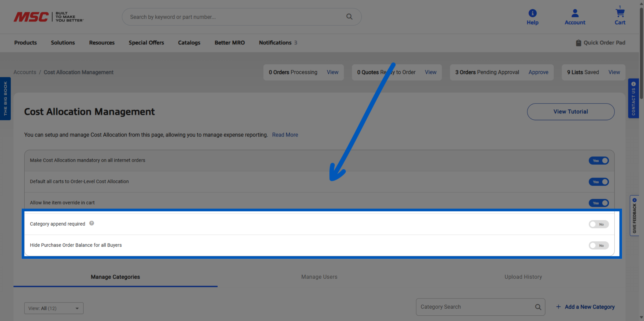This screenshot has height=321, width=644.
Task: Focus the keyword or part number search field
Action: coord(241,17)
